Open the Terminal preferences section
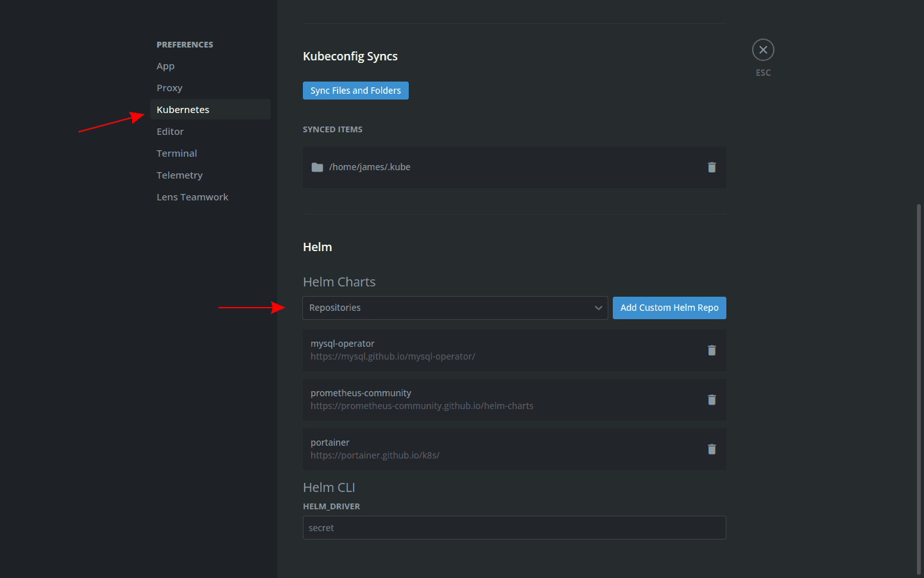 pos(210,153)
